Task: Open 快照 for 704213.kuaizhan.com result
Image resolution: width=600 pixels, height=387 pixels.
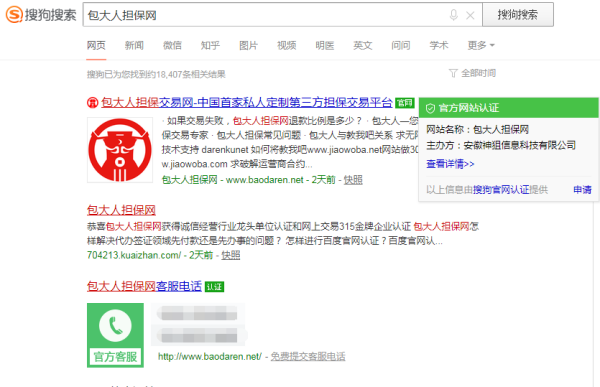Action: (x=231, y=255)
